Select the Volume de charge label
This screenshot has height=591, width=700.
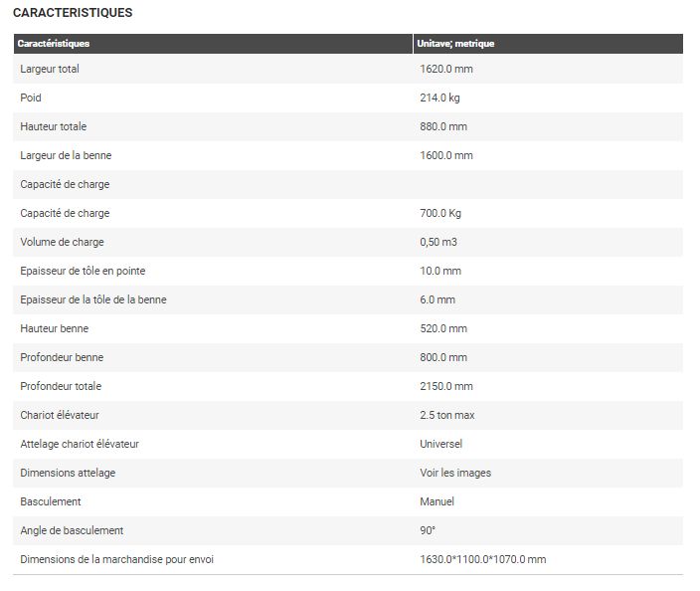tap(62, 242)
